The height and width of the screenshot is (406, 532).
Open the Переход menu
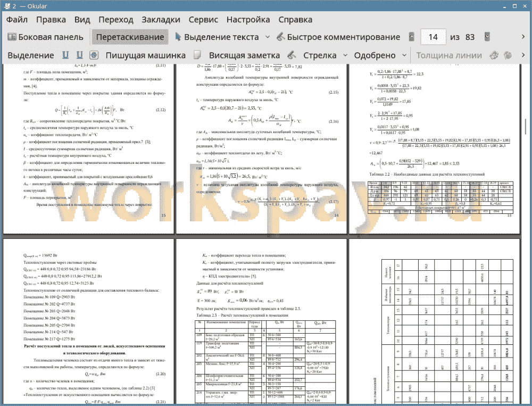(115, 20)
